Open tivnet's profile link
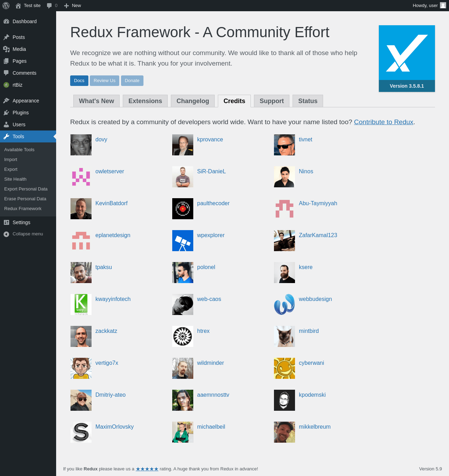The height and width of the screenshot is (476, 449). pos(306,140)
